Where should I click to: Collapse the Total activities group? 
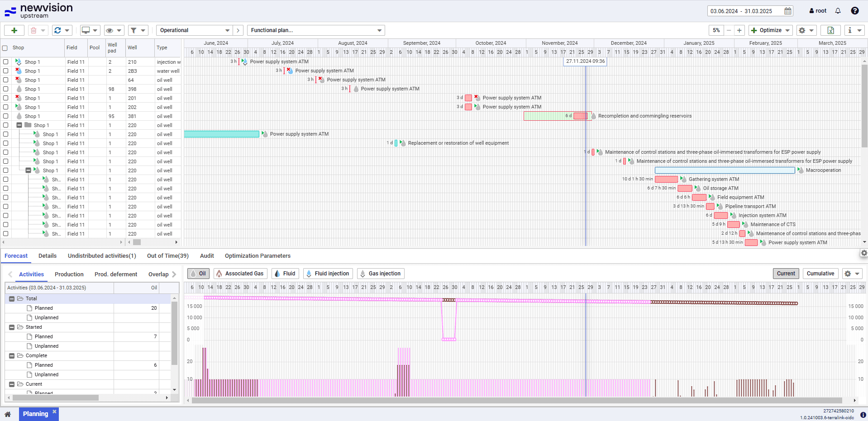tap(12, 299)
